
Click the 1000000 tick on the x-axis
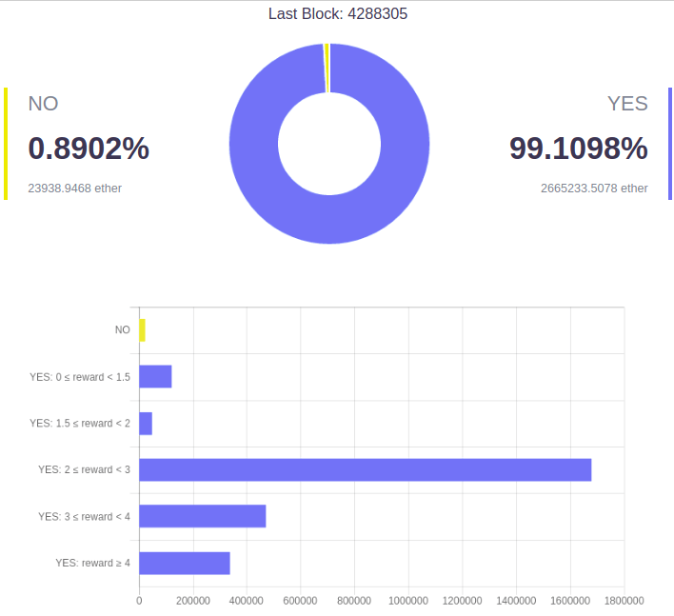[408, 601]
